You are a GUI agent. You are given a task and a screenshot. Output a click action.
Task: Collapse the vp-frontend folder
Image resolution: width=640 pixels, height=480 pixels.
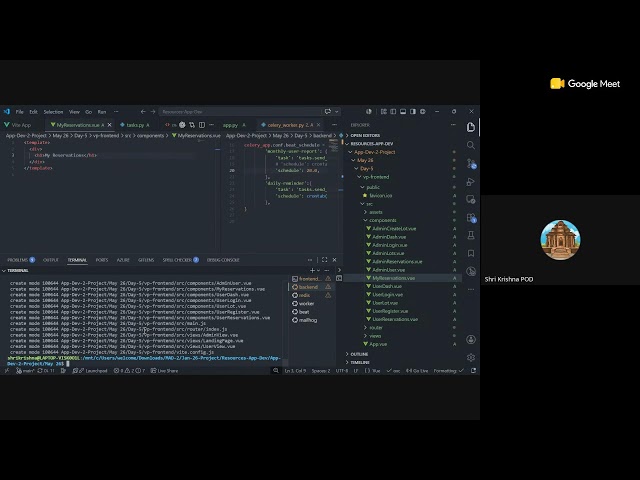[376, 177]
